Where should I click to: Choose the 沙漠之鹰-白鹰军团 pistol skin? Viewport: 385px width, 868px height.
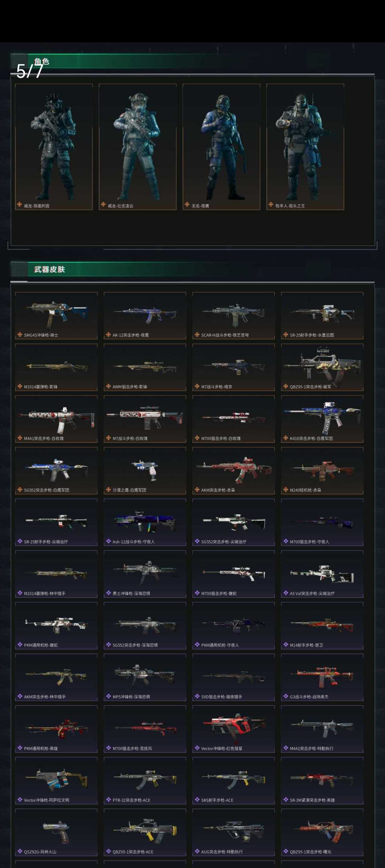click(x=145, y=470)
